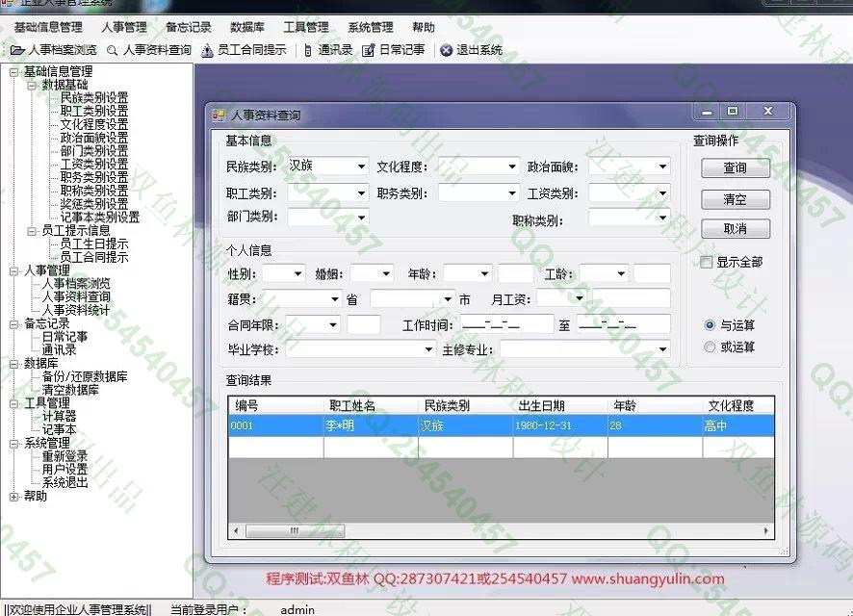Open the 数据库 menu
Screen dimensions: 853x616
tap(247, 27)
